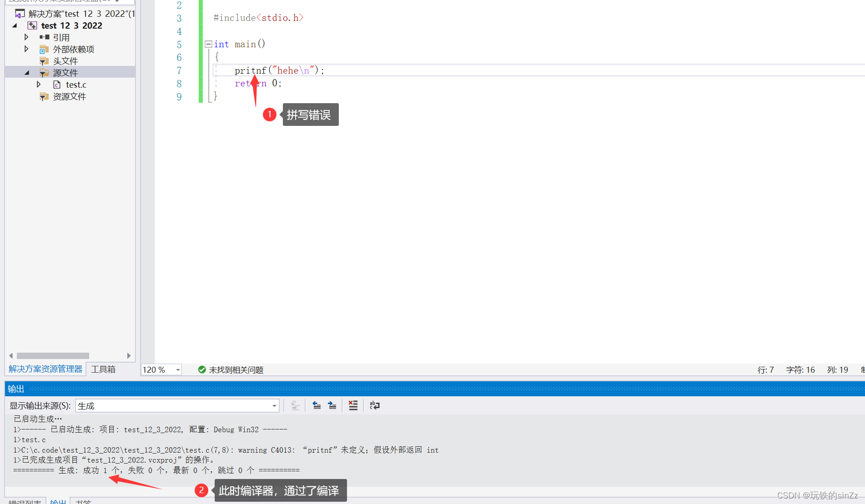Click the 行: 7 status indicator
The height and width of the screenshot is (504, 865).
pyautogui.click(x=766, y=370)
